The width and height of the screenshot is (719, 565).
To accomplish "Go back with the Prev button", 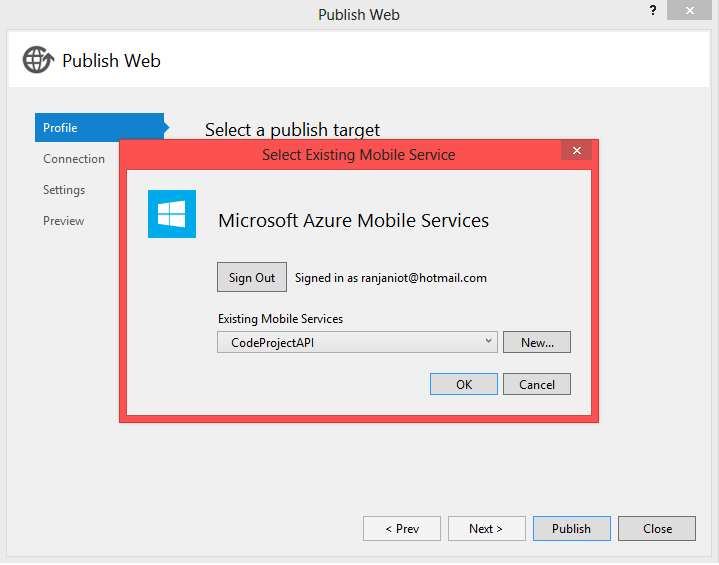I will (x=402, y=529).
